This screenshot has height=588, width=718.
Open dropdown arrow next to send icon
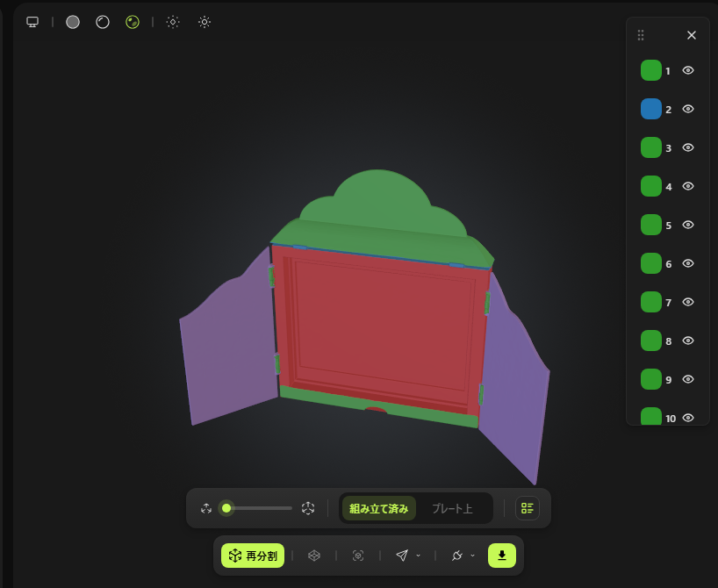(x=418, y=556)
